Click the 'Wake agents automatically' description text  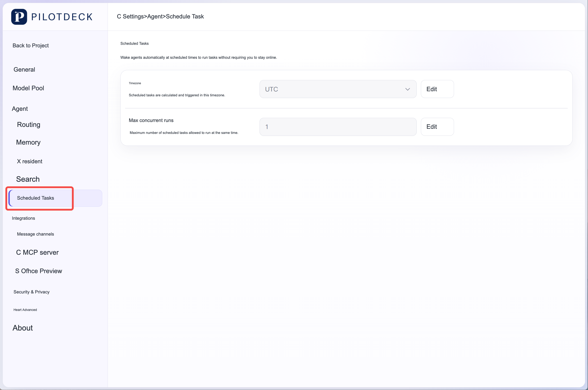[x=199, y=57]
